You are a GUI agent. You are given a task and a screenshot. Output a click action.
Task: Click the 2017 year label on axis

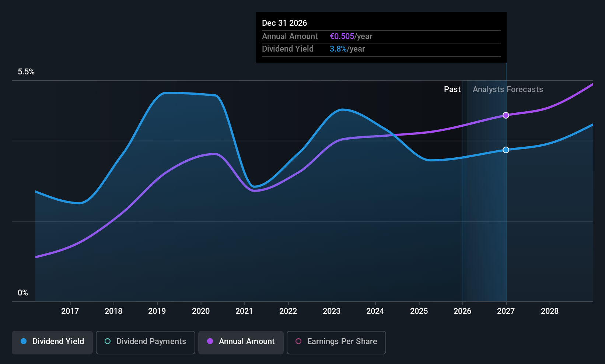coord(70,311)
